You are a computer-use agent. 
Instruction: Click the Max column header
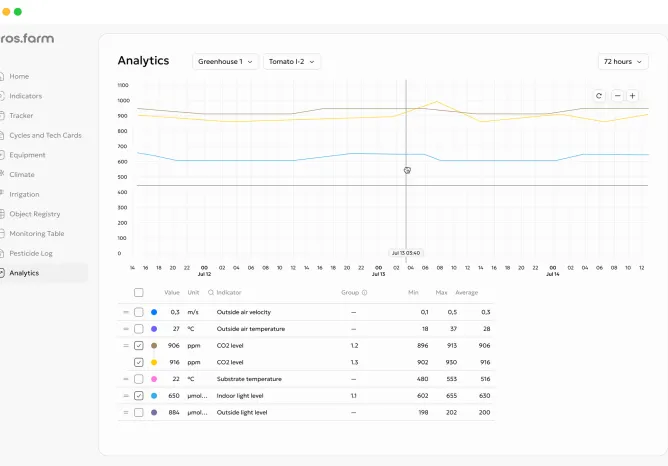click(x=441, y=293)
